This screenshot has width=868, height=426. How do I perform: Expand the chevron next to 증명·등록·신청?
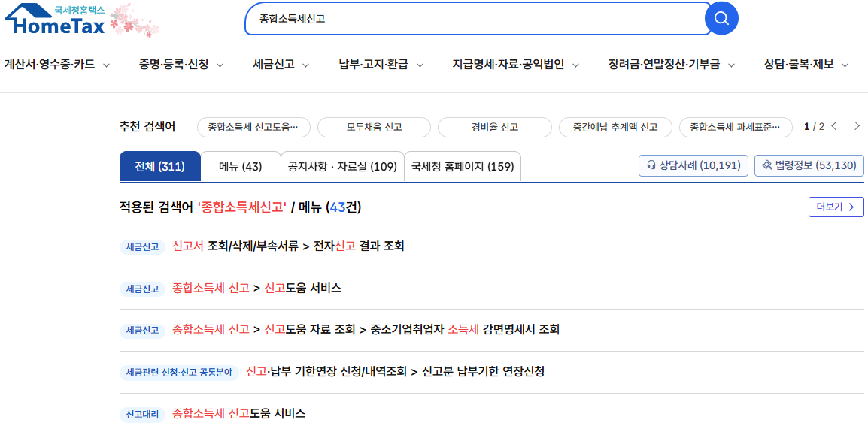(220, 65)
